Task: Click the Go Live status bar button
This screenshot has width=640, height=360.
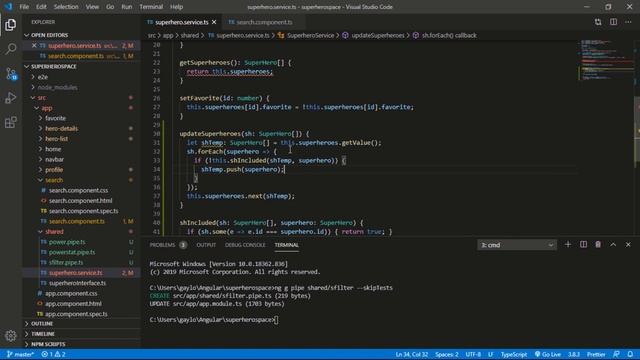Action: pos(547,354)
